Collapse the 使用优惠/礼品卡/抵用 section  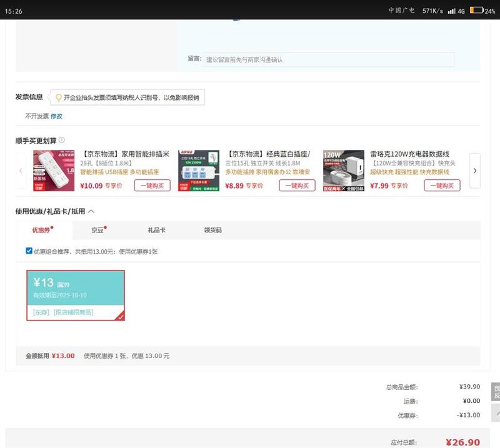(x=91, y=212)
